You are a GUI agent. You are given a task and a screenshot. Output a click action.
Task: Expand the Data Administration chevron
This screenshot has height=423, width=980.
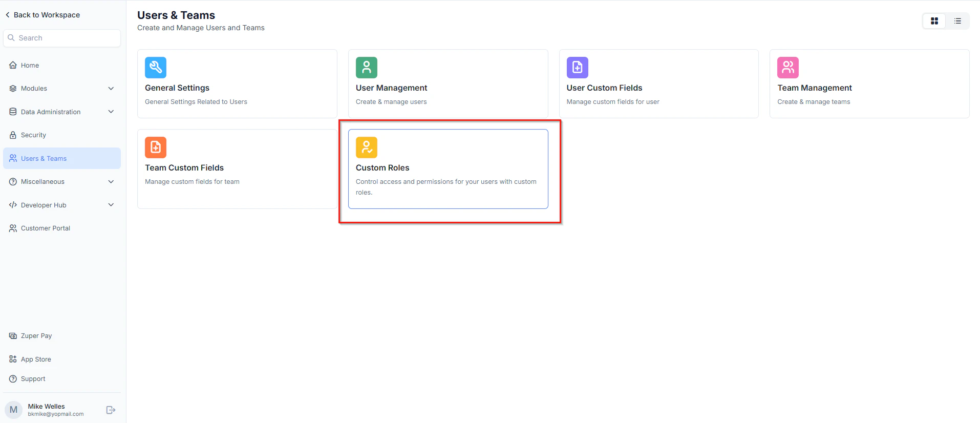(x=111, y=112)
